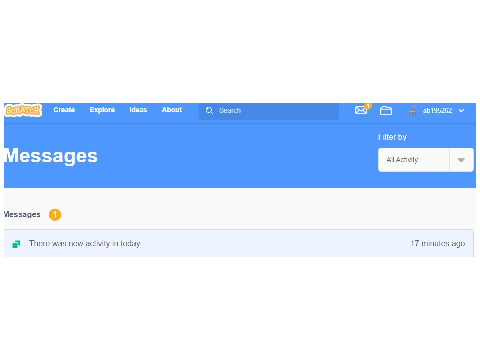Open the About page
Screen dimensions: 480x360
[172, 110]
